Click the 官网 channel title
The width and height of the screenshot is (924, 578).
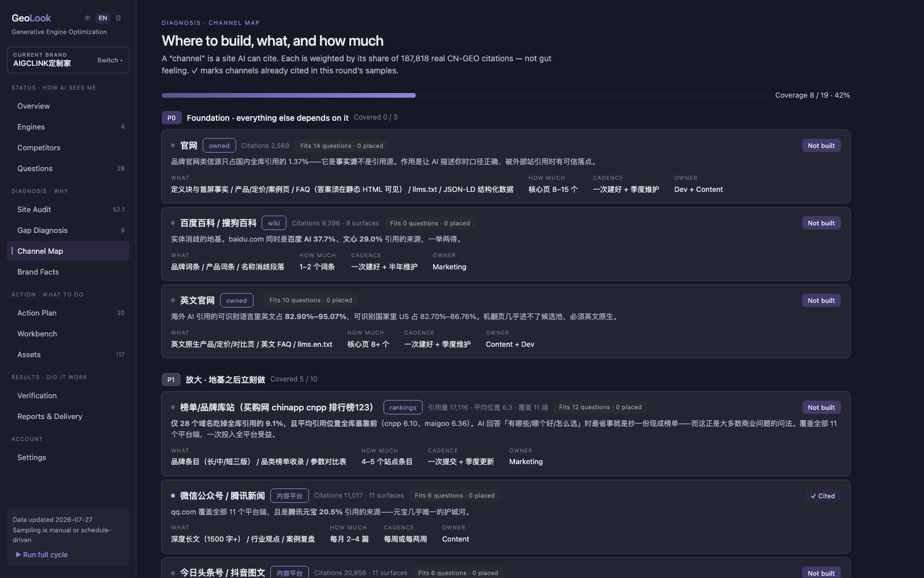[x=189, y=146]
